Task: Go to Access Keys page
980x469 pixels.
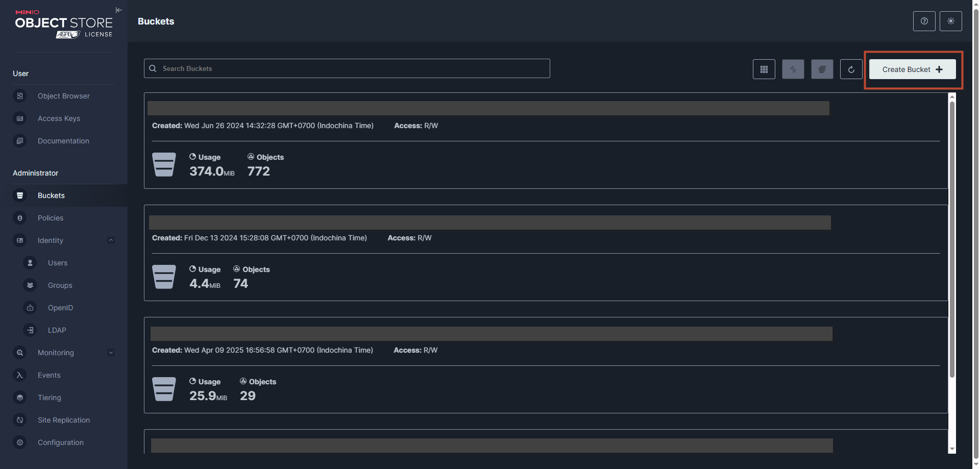Action: (x=59, y=118)
